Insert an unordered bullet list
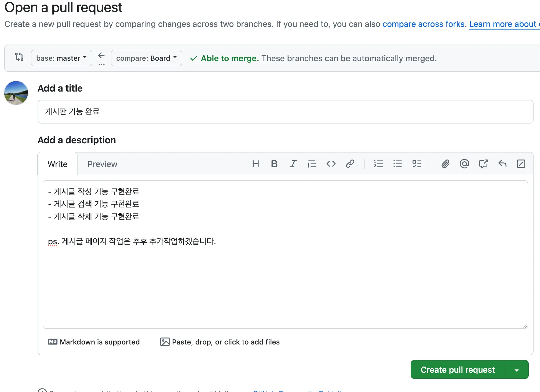The height and width of the screenshot is (392, 540). 397,164
